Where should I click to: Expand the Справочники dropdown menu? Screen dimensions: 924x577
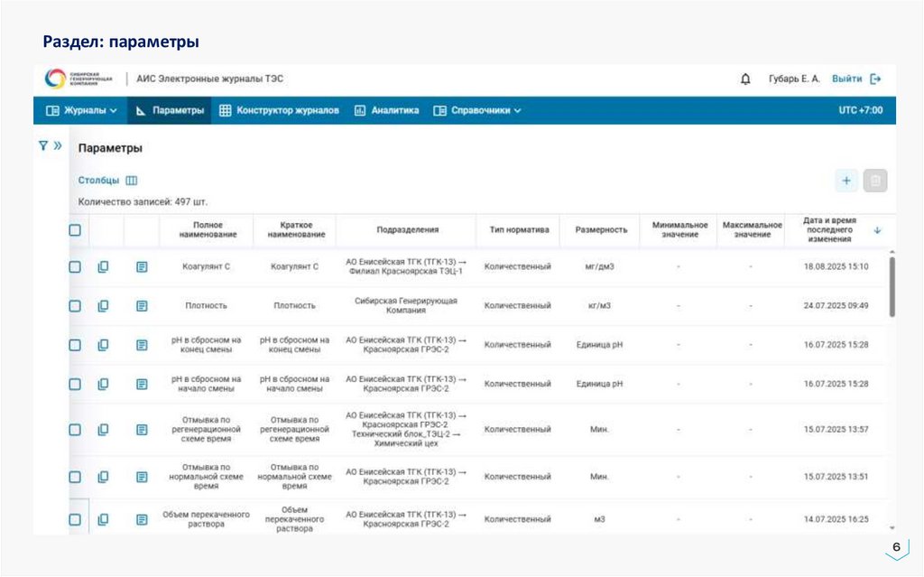click(476, 110)
